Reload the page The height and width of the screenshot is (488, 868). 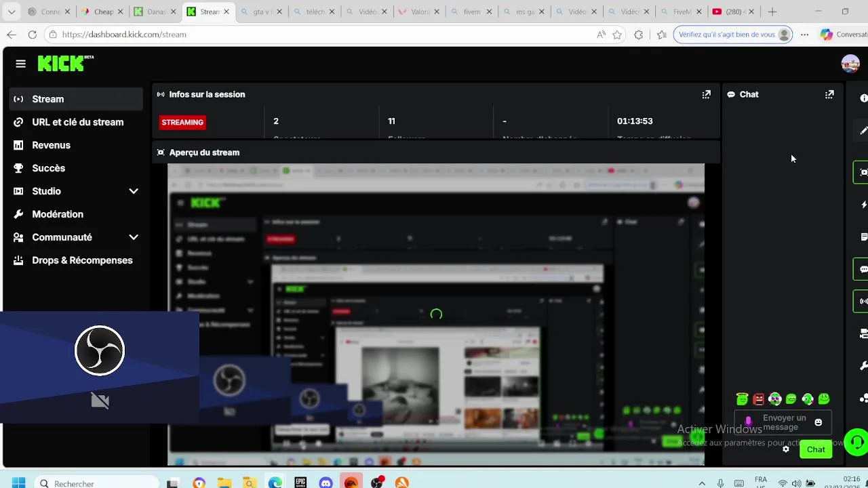coord(32,35)
